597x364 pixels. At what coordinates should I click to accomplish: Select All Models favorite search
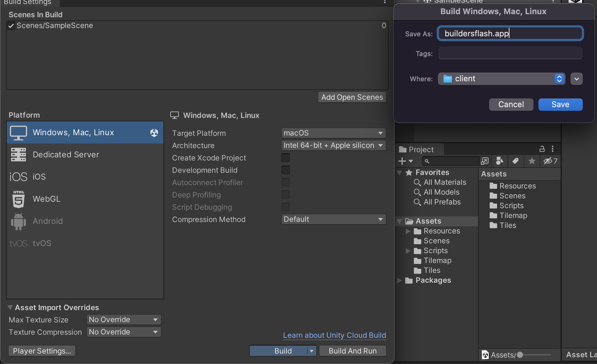pyautogui.click(x=437, y=192)
